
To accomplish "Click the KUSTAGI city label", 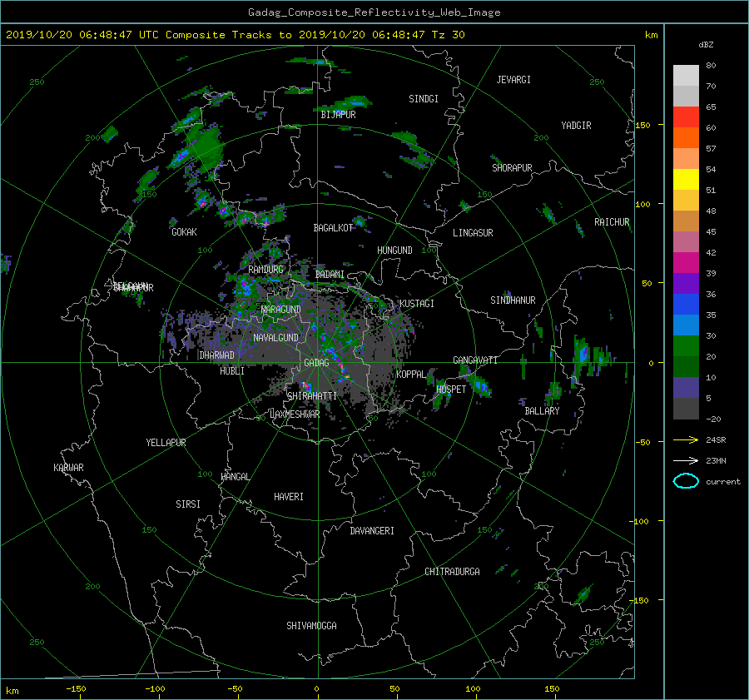I will [x=417, y=304].
